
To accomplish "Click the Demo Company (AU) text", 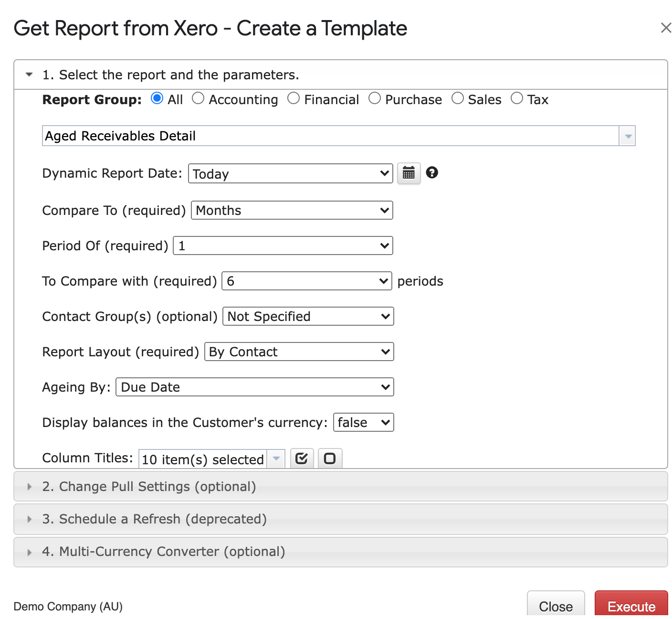I will pyautogui.click(x=68, y=607).
